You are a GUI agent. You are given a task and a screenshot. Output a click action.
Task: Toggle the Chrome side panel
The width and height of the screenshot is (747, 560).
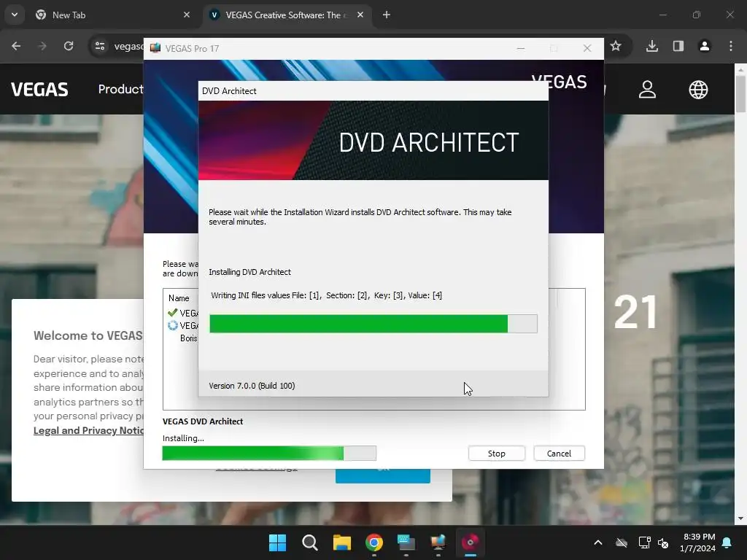pyautogui.click(x=678, y=46)
